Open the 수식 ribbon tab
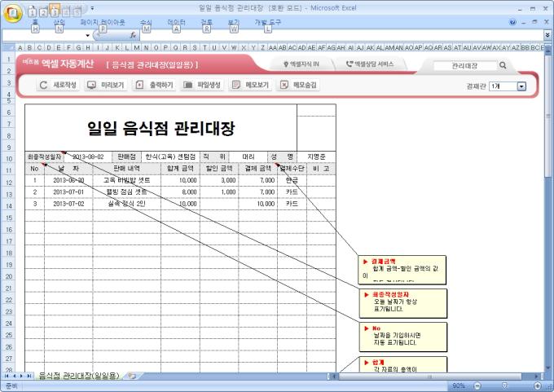Viewport: 554px width, 392px height. (146, 22)
